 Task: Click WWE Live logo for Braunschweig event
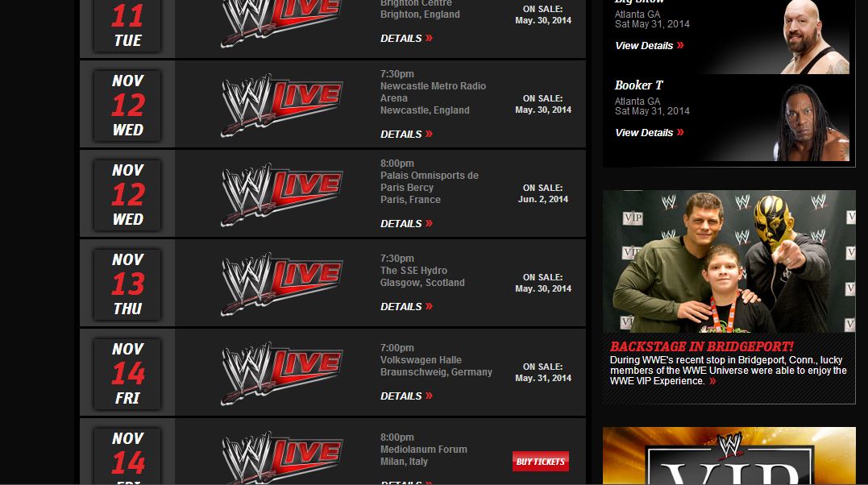click(282, 373)
